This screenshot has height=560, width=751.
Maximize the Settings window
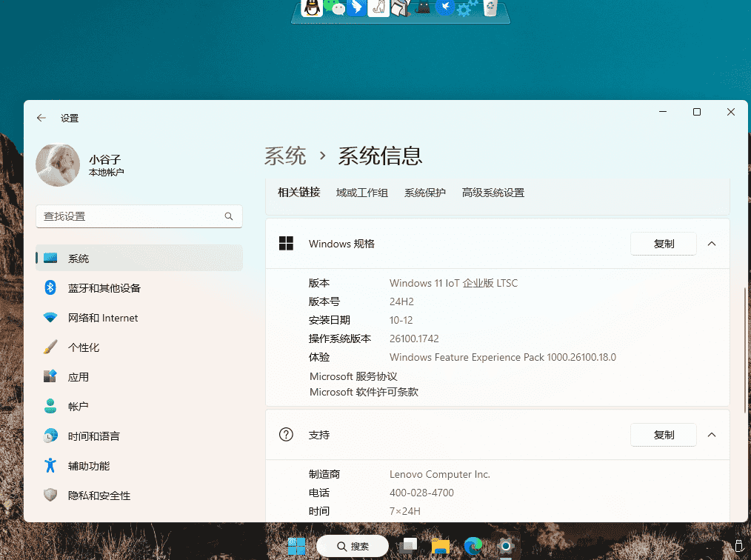697,112
